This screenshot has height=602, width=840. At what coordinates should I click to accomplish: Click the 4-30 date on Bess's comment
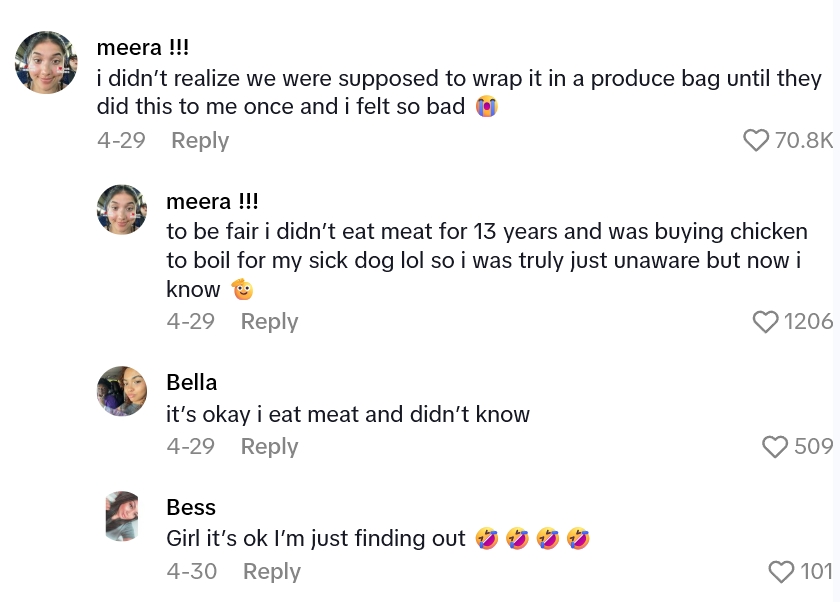[191, 571]
